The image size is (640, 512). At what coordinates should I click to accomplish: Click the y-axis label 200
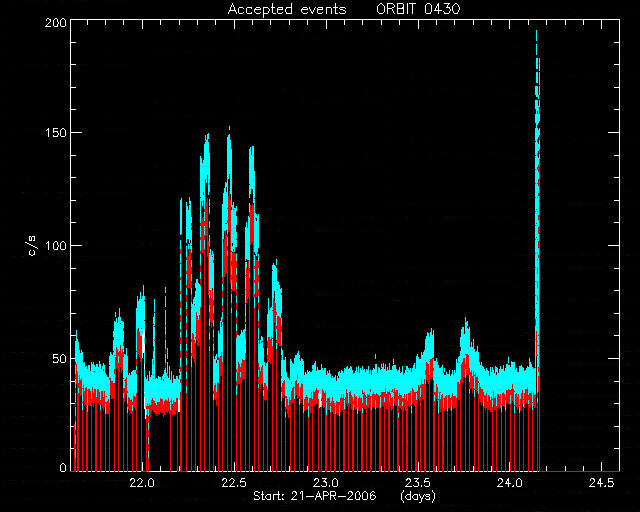coord(56,23)
